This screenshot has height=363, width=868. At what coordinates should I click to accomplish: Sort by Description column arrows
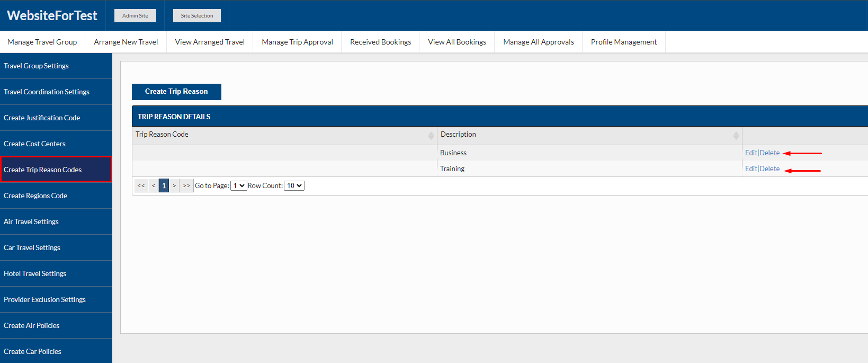[x=736, y=136]
